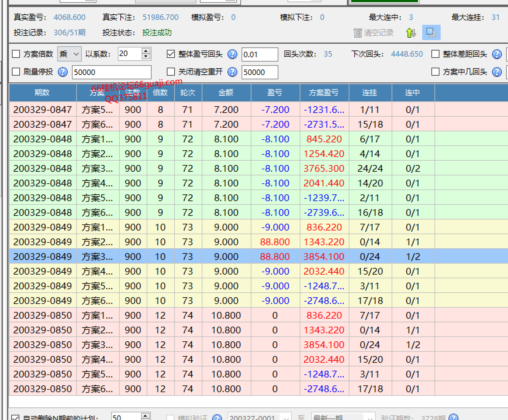Click the 清空记录 button
This screenshot has width=508, height=420.
(374, 33)
